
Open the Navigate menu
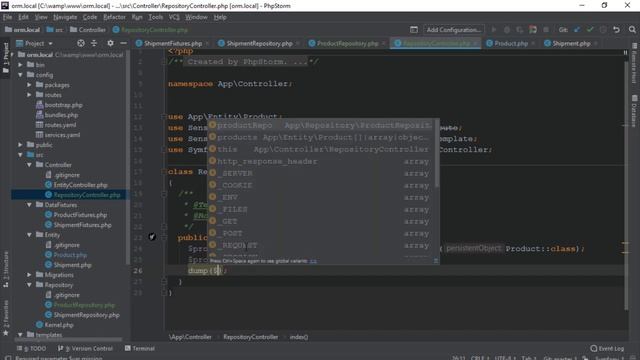pos(65,17)
